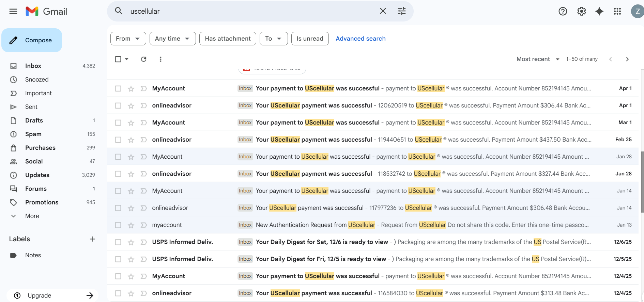Open the Updates category
Image resolution: width=644 pixels, height=302 pixels.
click(37, 175)
